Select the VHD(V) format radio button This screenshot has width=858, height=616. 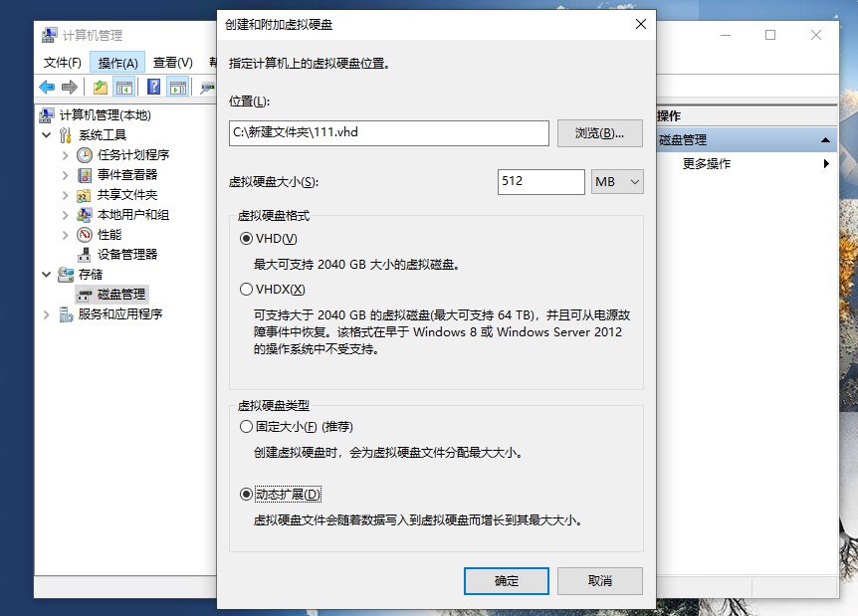[246, 239]
